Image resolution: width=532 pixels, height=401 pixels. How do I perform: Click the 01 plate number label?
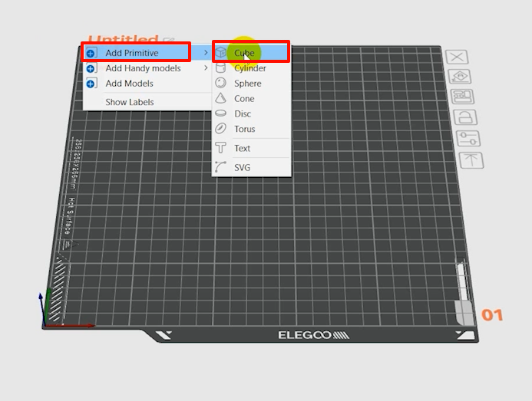tap(492, 315)
